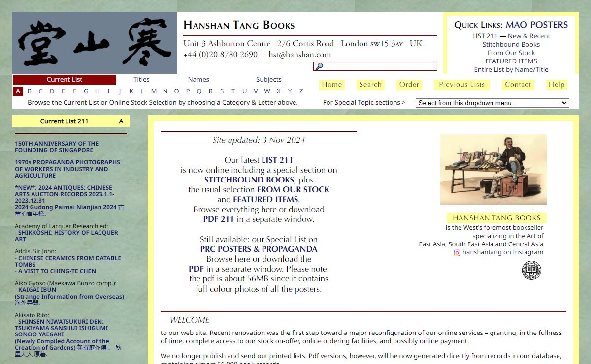This screenshot has width=591, height=364.
Task: Open the Instagram icon next to hanshantang
Action: (457, 253)
